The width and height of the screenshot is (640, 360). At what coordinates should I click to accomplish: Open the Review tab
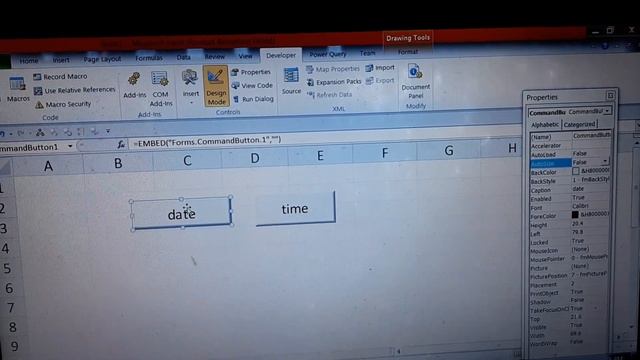click(x=215, y=57)
